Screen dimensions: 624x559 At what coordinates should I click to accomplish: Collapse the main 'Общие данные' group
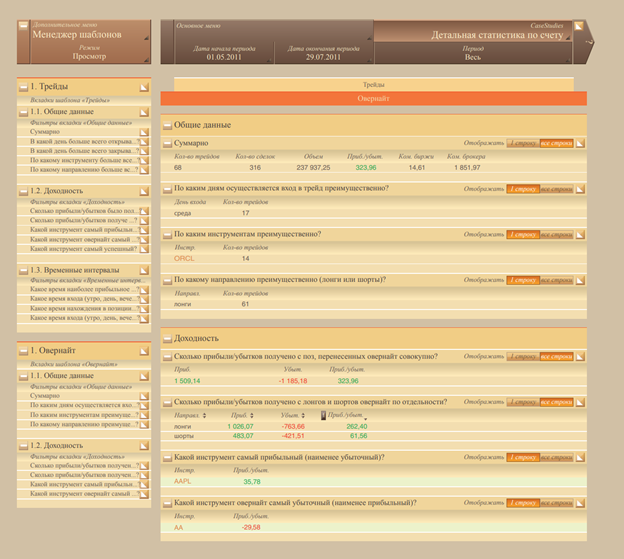[x=167, y=126]
